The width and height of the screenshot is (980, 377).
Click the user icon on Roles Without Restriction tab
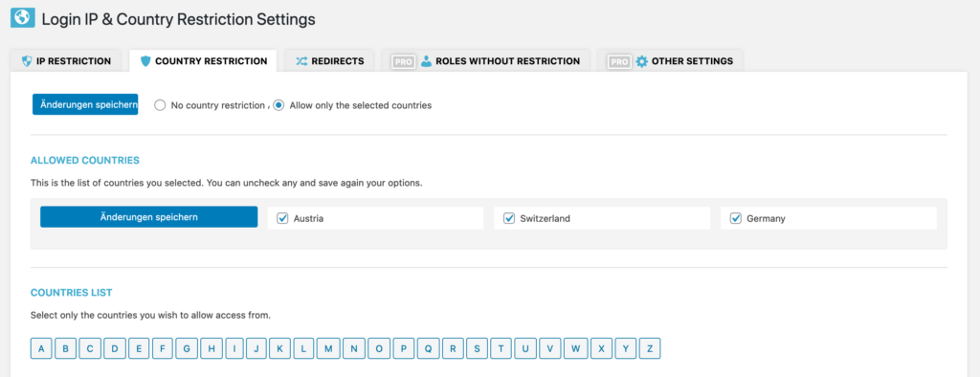(x=426, y=61)
